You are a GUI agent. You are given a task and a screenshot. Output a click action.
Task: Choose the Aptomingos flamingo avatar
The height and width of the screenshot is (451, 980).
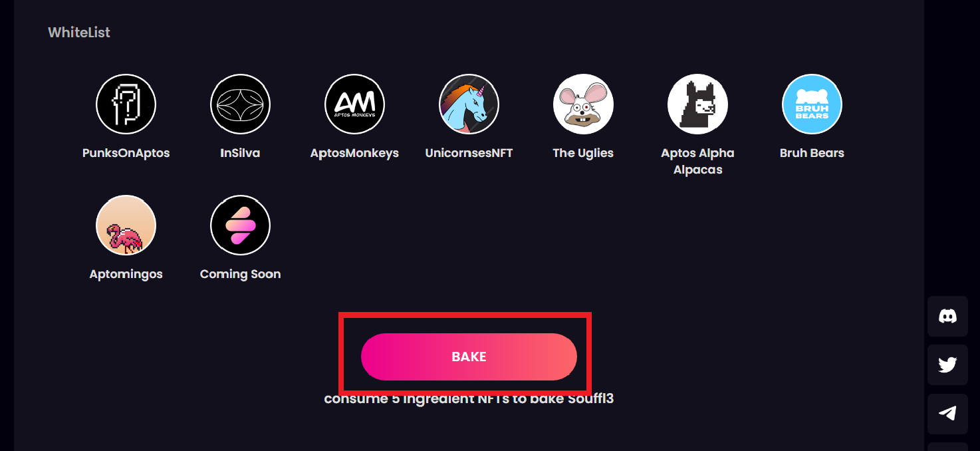pos(126,225)
